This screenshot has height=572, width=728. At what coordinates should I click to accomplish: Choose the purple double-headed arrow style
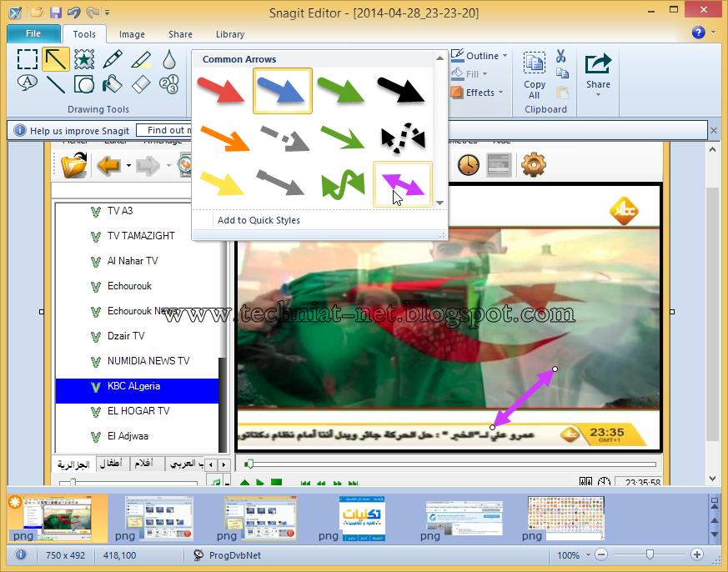pos(403,184)
